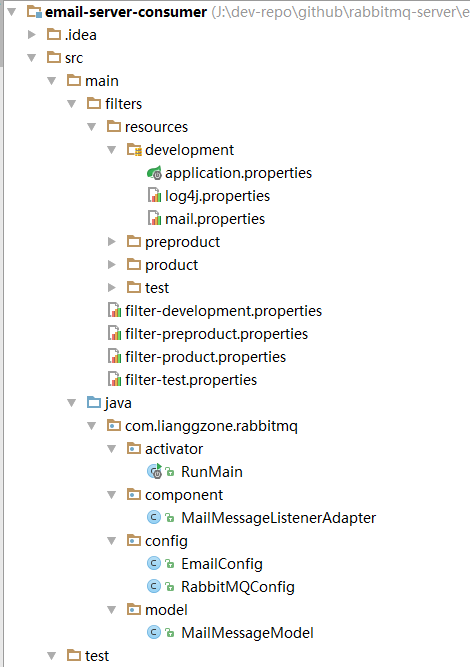Click the activator package icon

[134, 448]
